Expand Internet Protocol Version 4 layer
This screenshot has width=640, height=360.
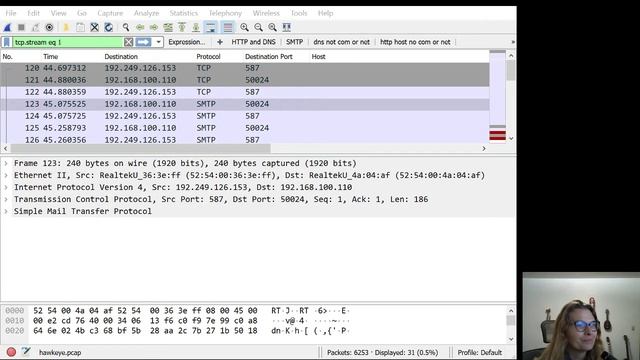(6, 187)
